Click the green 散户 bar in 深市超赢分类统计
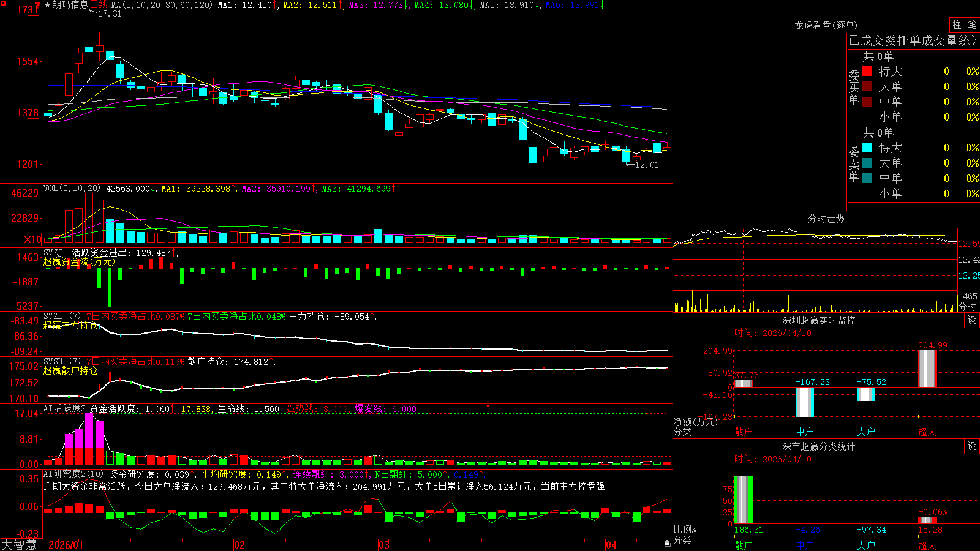 click(744, 500)
